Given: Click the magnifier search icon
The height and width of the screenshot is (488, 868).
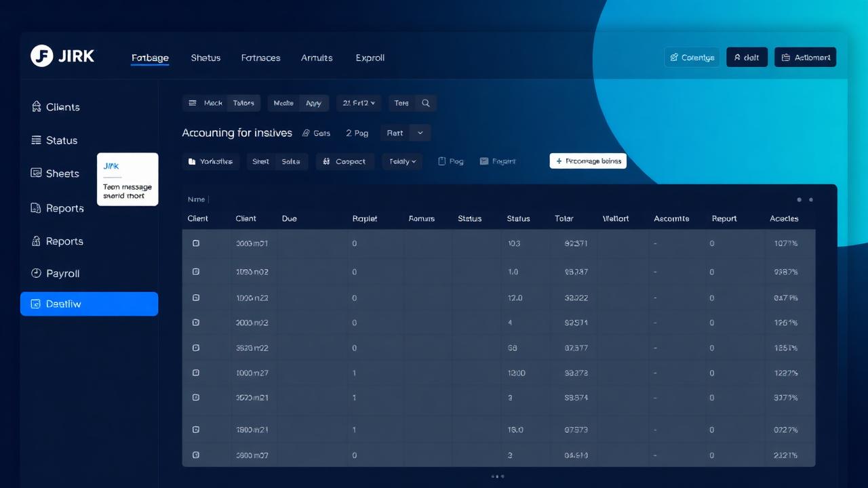Looking at the screenshot, I should click(x=426, y=103).
